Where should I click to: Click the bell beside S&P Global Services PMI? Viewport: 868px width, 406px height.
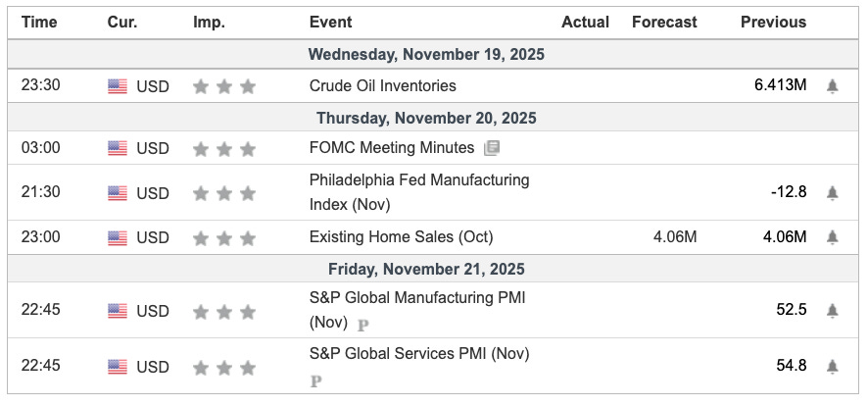pos(832,366)
